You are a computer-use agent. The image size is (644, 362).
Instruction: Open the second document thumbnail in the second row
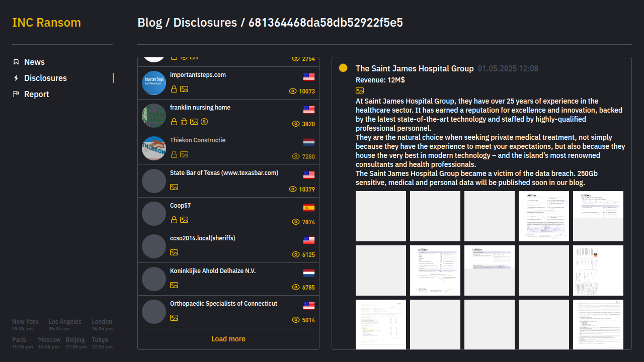click(435, 270)
